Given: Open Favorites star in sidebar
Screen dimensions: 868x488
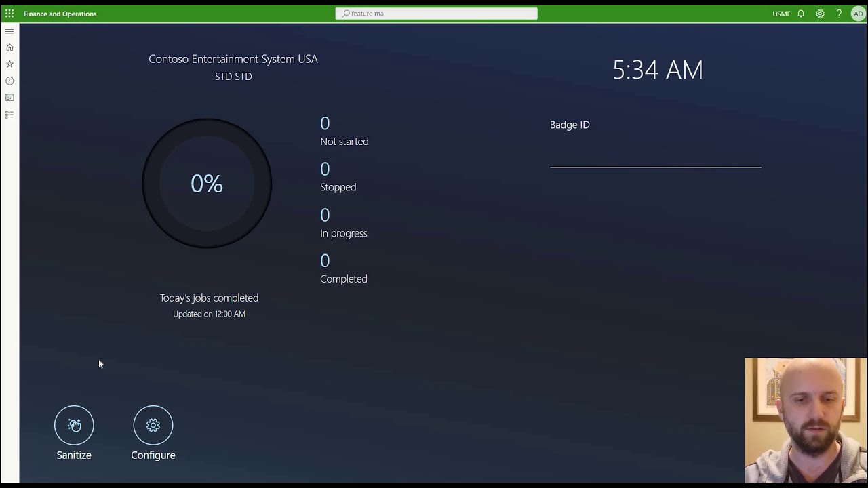Looking at the screenshot, I should click(x=9, y=64).
